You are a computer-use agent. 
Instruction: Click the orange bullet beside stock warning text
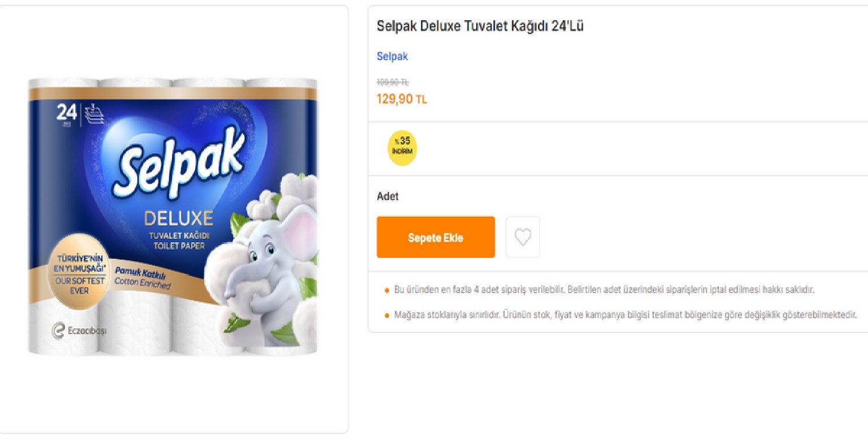click(387, 315)
